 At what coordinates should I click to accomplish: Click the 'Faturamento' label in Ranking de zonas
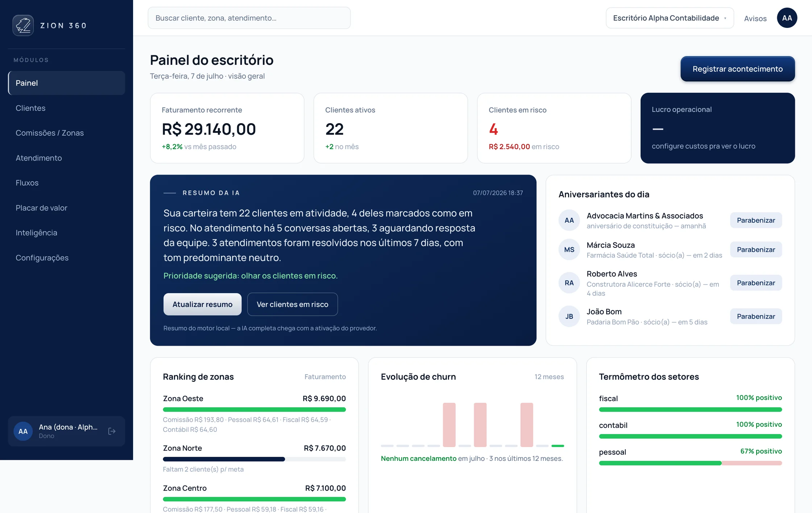point(325,377)
